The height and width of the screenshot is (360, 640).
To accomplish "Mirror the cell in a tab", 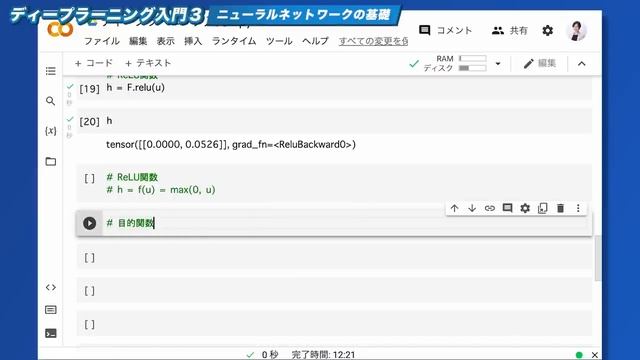I will [542, 208].
